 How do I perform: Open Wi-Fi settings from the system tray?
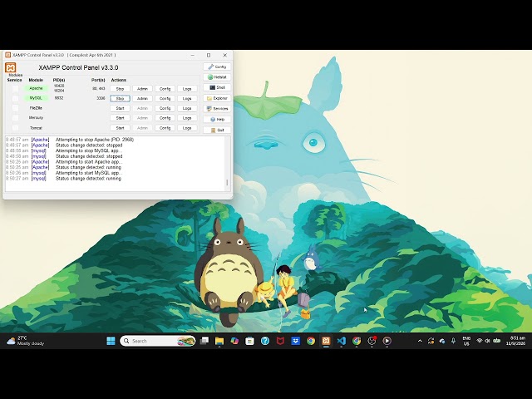(x=480, y=341)
